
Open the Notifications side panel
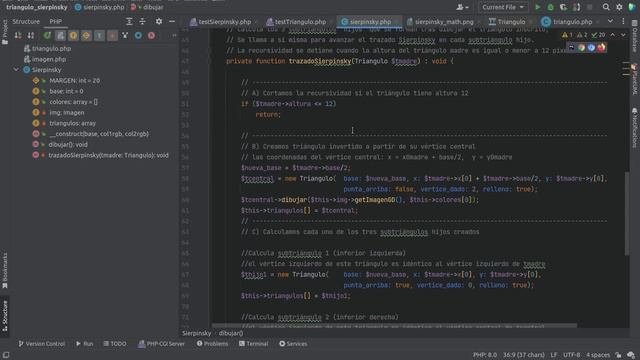634,127
